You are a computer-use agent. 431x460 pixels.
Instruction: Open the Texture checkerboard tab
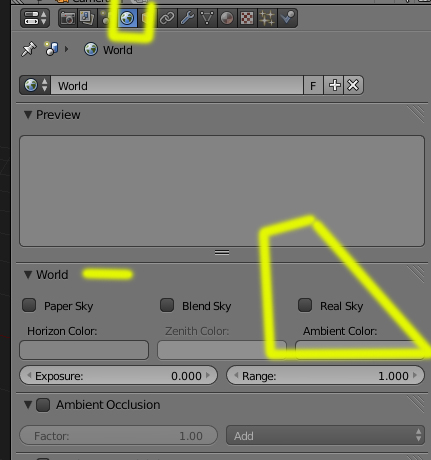247,18
